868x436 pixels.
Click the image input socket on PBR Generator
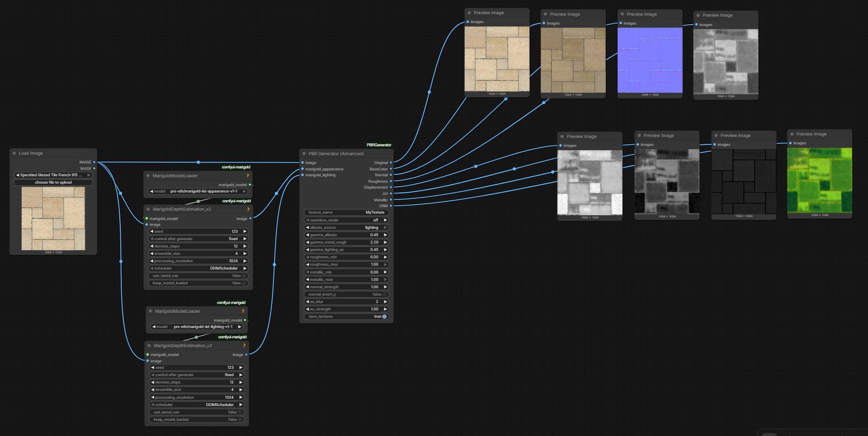(x=302, y=163)
